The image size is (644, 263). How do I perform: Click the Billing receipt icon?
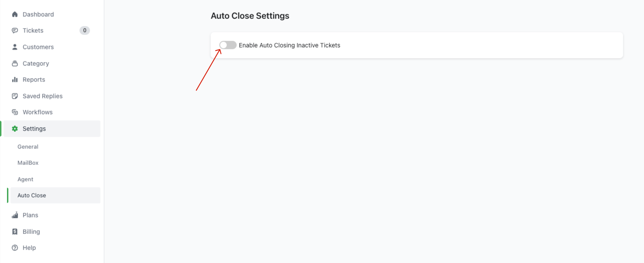(15, 232)
